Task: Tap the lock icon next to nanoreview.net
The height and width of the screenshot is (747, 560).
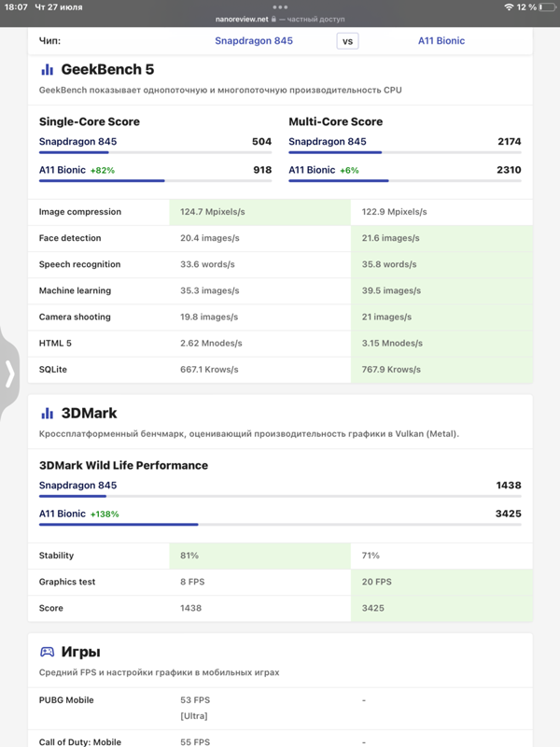Action: tap(273, 19)
